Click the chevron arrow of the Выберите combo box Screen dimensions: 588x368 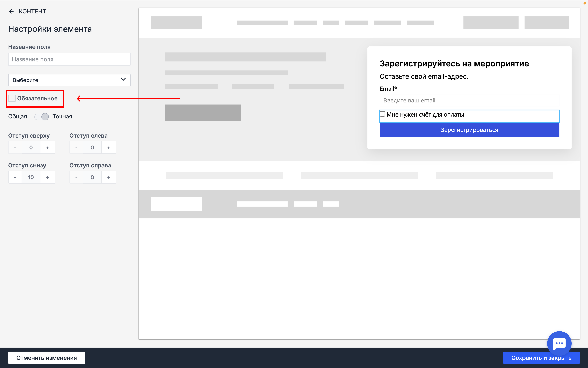(x=123, y=79)
